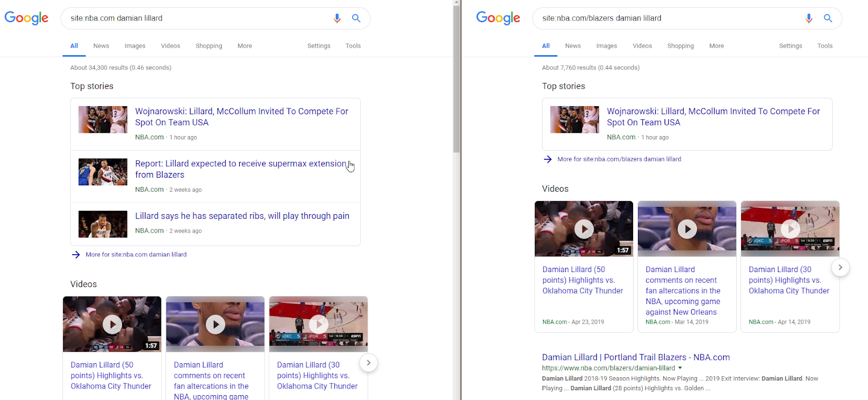This screenshot has width=868, height=400.
Task: Open '30 points Highlights' video title in right window
Action: coord(789,280)
